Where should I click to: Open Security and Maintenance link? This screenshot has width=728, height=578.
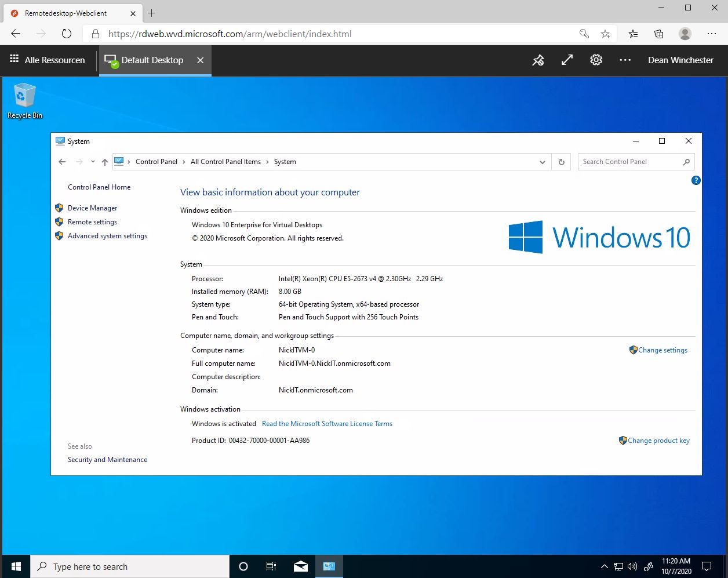tap(107, 460)
